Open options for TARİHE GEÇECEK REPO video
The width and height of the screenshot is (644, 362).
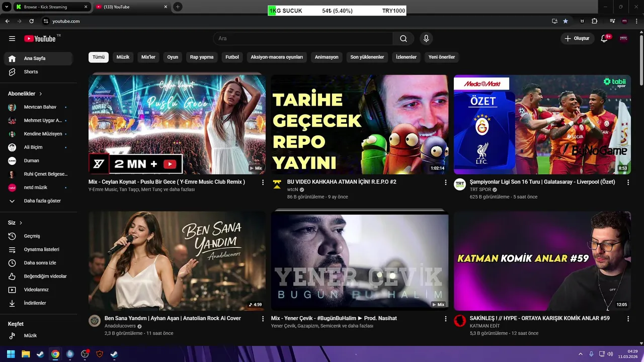[445, 183]
